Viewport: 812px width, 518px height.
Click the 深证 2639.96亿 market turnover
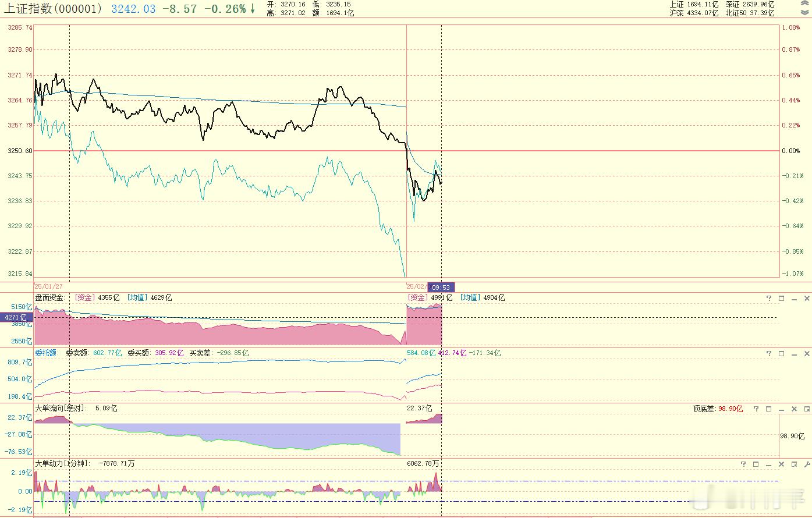coord(750,4)
